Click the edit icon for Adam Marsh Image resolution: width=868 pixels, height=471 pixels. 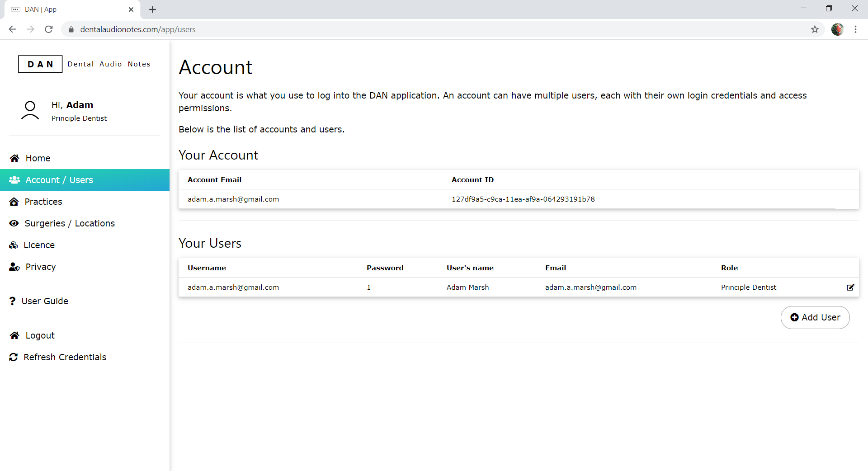point(850,287)
